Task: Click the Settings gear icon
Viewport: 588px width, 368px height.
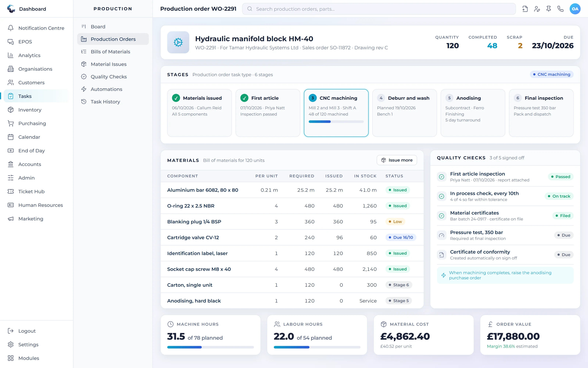Action: click(x=11, y=344)
